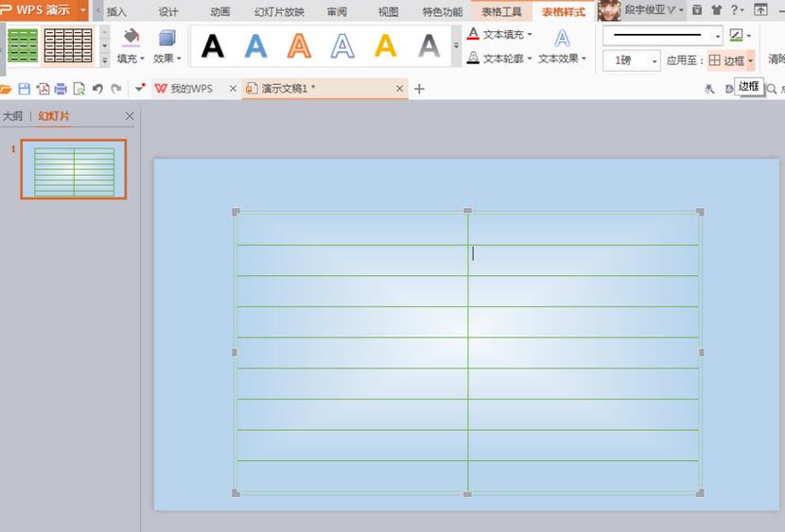Expand the text style gallery
Screen dimensions: 785x532
[456, 46]
